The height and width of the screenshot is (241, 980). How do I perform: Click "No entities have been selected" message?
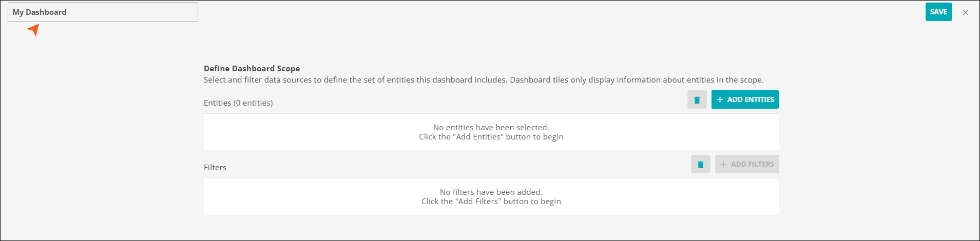pos(491,127)
